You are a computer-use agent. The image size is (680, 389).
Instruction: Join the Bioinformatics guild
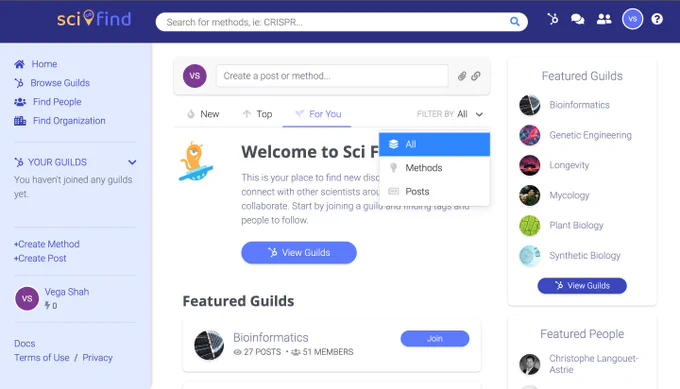click(x=435, y=339)
